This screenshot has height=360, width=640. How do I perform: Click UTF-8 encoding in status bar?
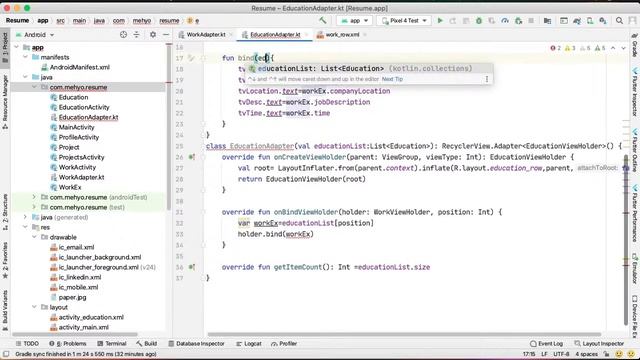pyautogui.click(x=561, y=354)
